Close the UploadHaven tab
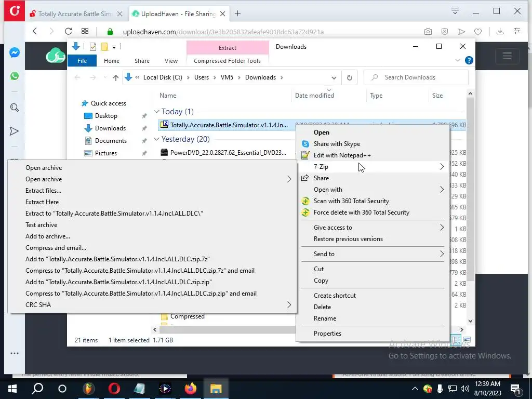Image resolution: width=532 pixels, height=399 pixels. click(222, 14)
